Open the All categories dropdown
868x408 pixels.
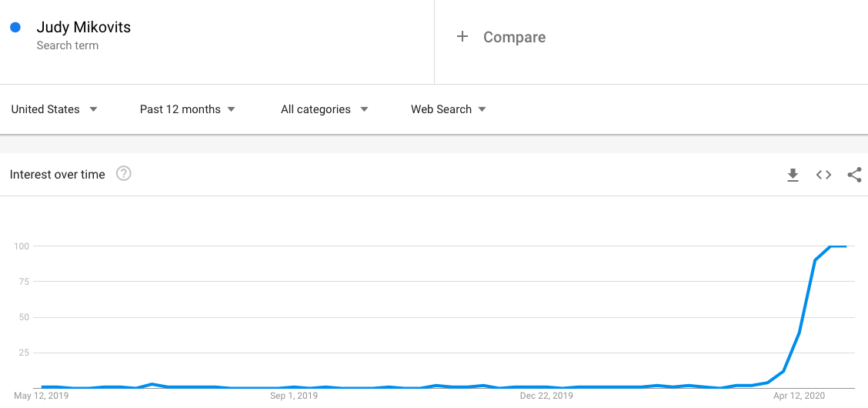coord(325,109)
